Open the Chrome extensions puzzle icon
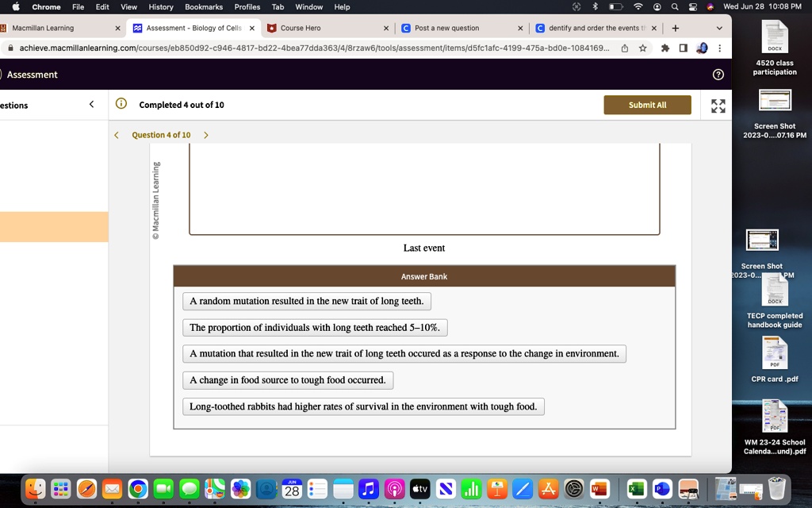The height and width of the screenshot is (508, 812). coord(665,48)
